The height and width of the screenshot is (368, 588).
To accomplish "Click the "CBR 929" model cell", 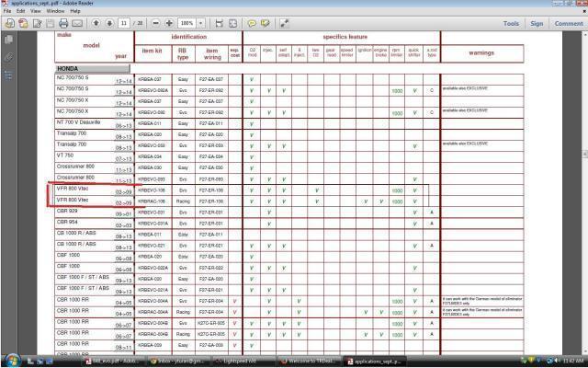I will [x=67, y=211].
